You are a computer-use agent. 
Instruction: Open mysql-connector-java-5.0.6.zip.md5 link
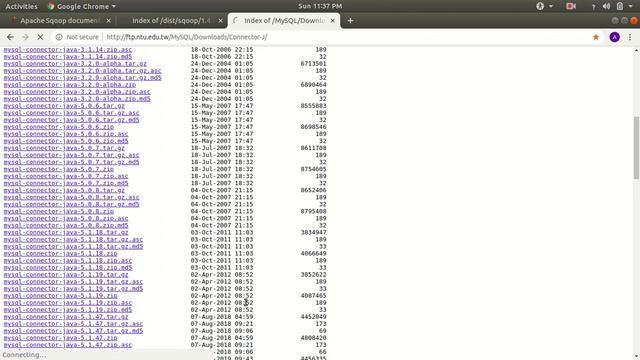point(66,141)
